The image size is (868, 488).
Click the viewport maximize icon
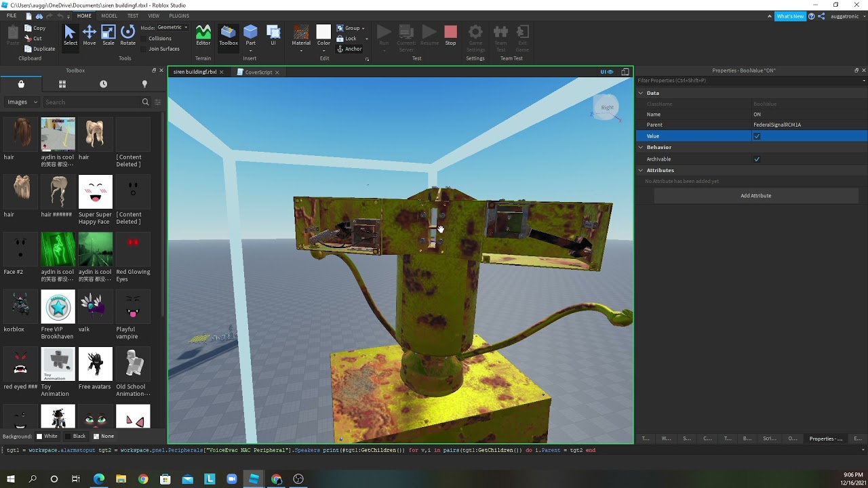pyautogui.click(x=625, y=72)
